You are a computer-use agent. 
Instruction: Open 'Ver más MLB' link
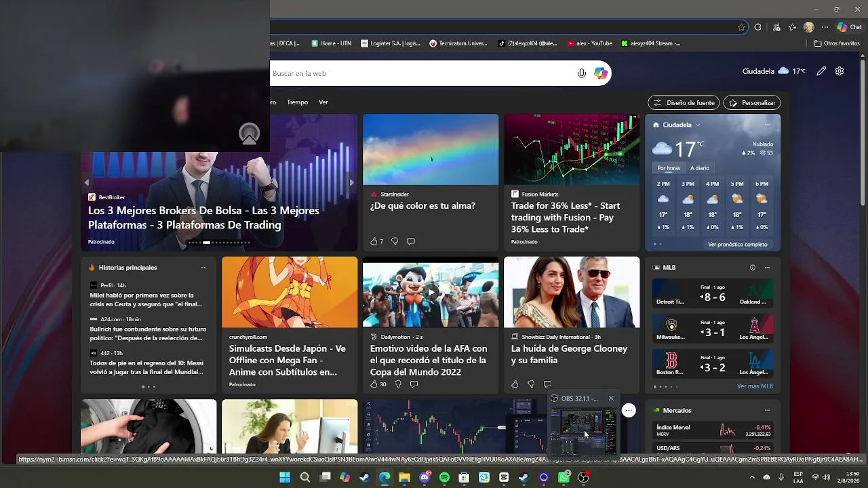(x=755, y=386)
